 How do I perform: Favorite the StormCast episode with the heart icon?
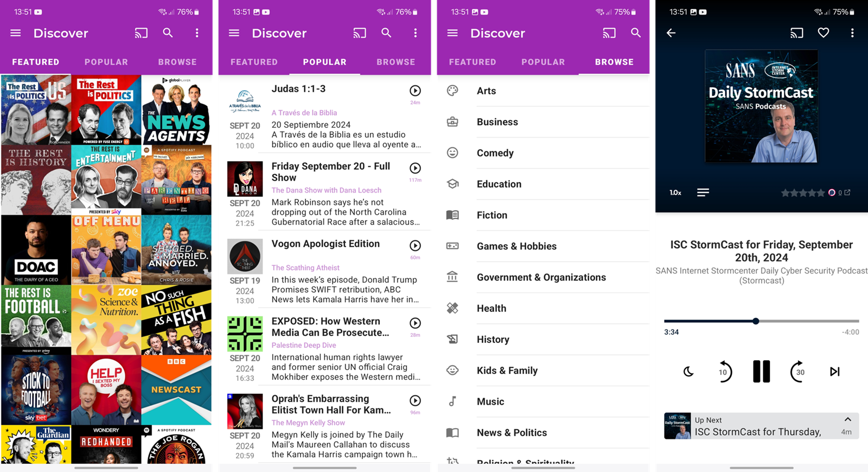point(824,33)
